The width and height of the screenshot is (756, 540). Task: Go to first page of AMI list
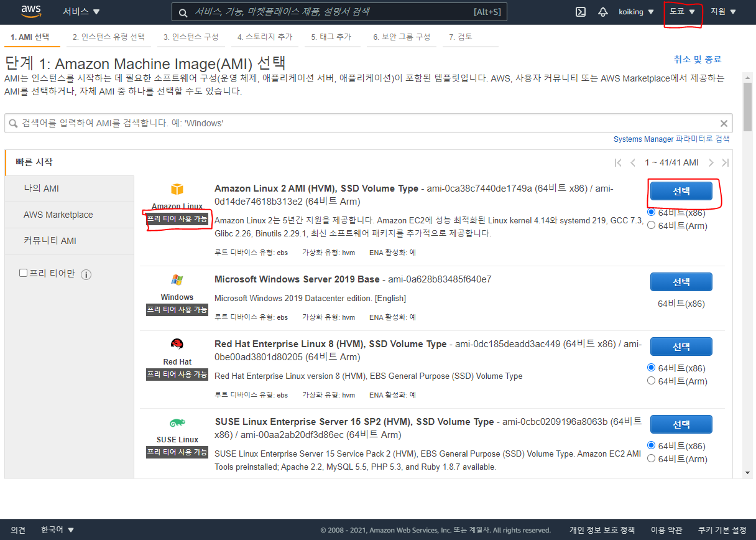617,162
